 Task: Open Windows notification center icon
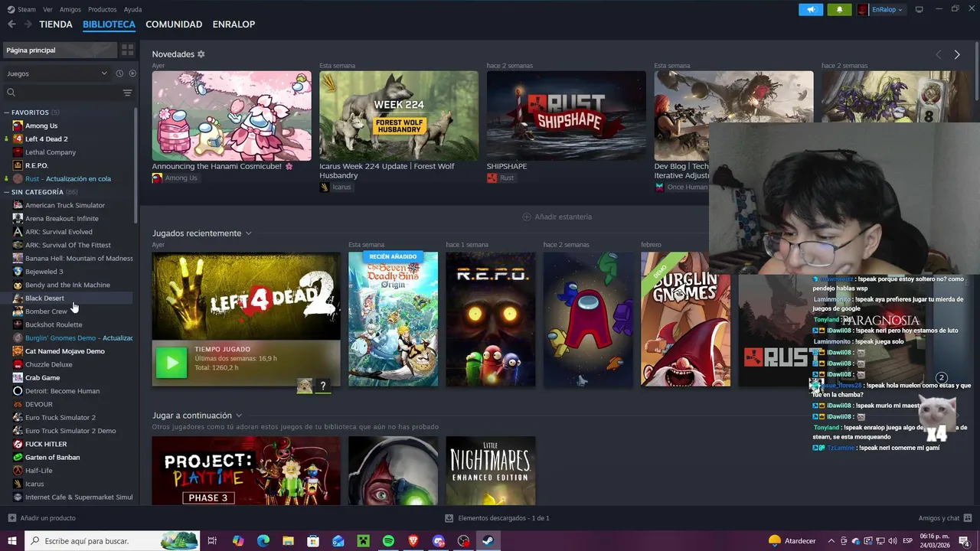coord(964,541)
